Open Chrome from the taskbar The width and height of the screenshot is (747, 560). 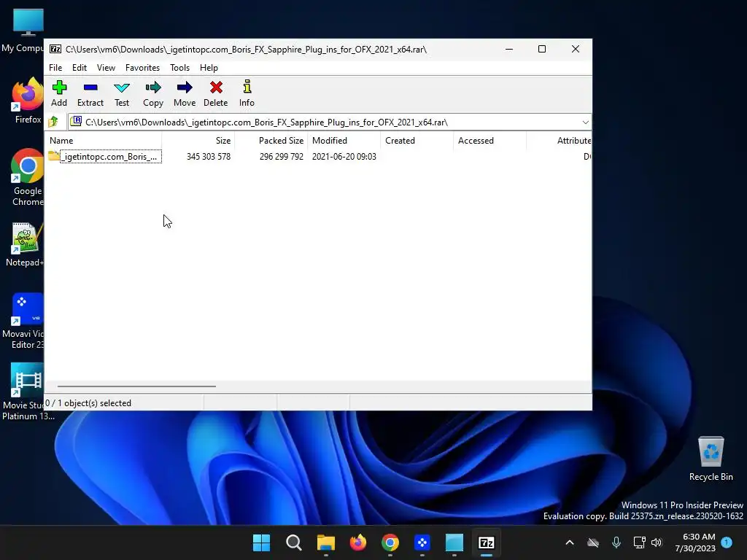390,542
